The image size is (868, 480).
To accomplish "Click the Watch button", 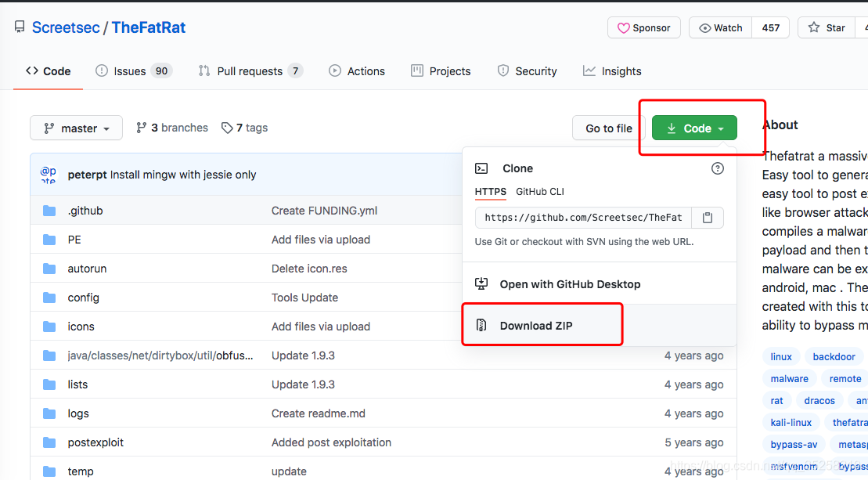I will (x=720, y=27).
